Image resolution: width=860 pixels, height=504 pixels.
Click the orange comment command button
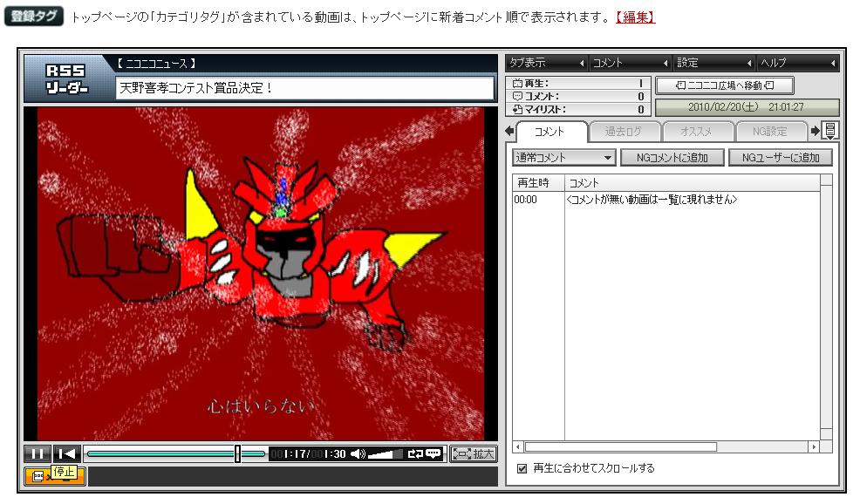pyautogui.click(x=55, y=475)
